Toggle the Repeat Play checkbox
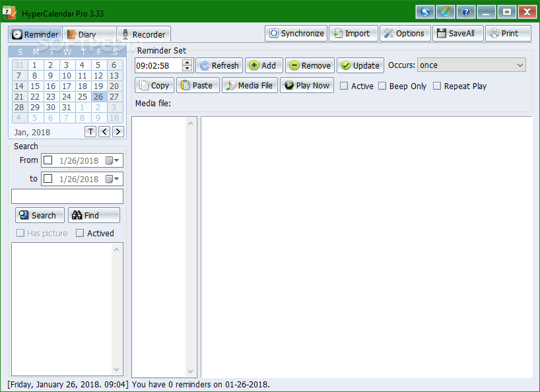The image size is (540, 392). tap(436, 86)
